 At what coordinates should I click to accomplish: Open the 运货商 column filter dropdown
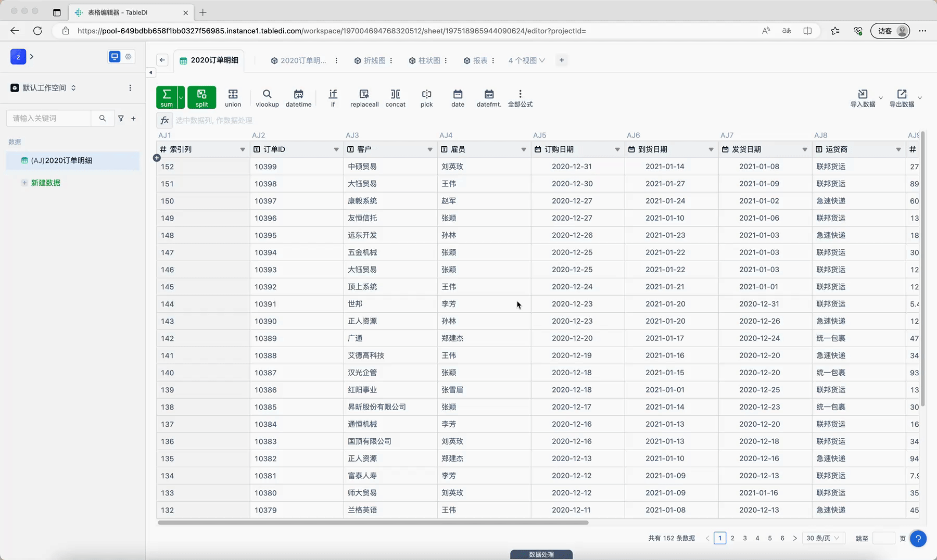click(898, 149)
